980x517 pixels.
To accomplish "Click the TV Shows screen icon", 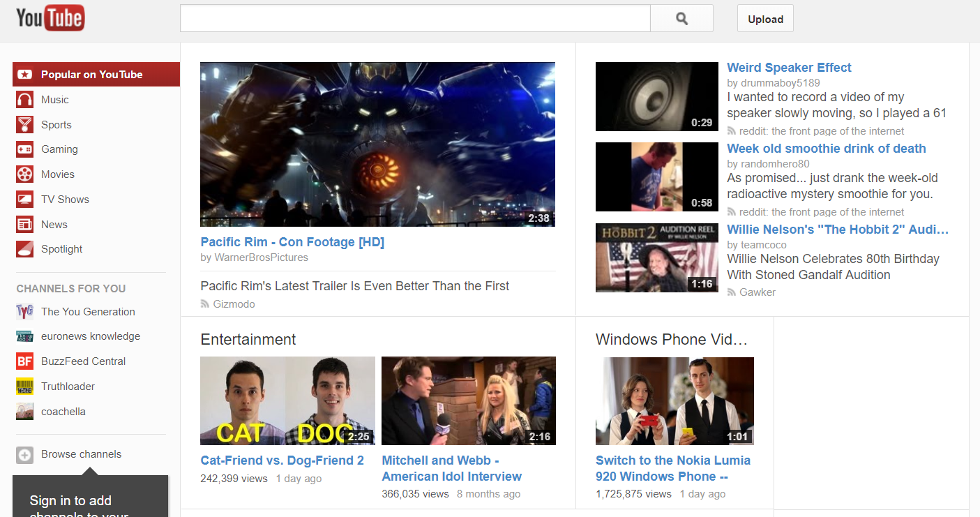I will click(25, 200).
